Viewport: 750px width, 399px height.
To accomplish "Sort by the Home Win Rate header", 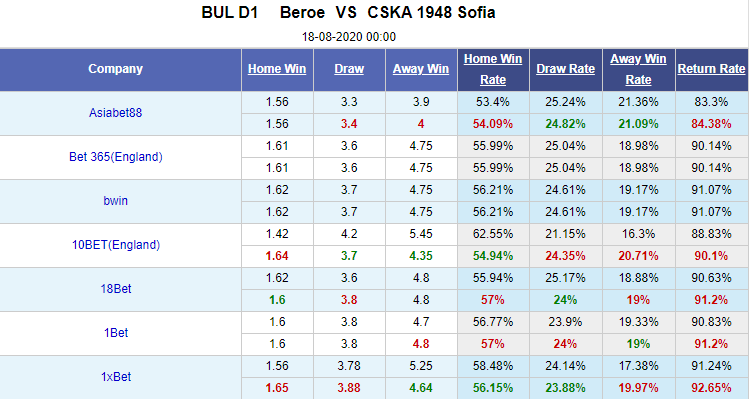I will [x=493, y=69].
